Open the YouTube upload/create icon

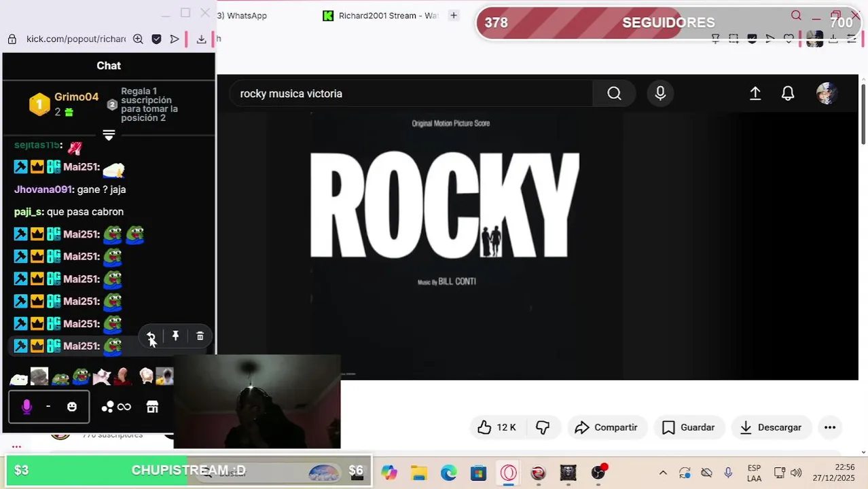coord(755,94)
